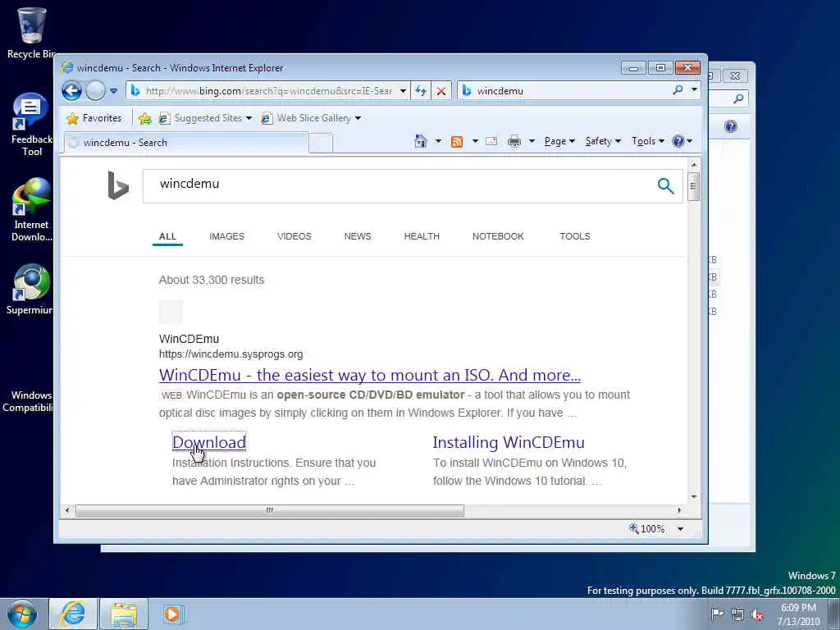
Task: Click the Print icon
Action: pos(514,141)
